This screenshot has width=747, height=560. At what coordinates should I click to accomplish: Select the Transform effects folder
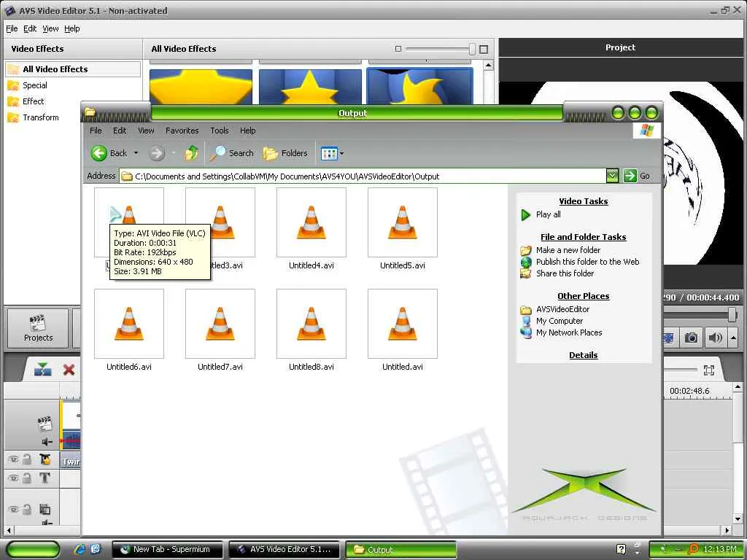(41, 117)
